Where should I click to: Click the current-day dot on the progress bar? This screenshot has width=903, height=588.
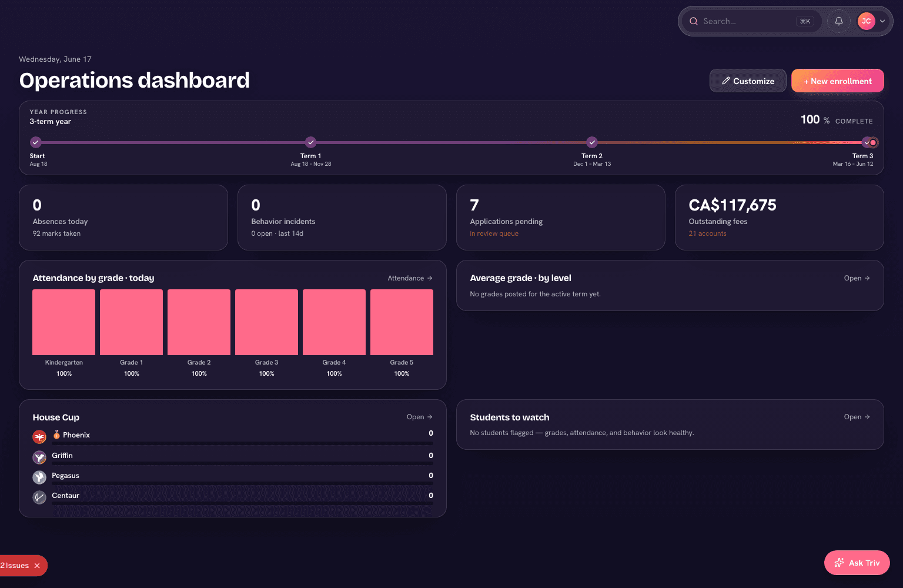(x=874, y=142)
